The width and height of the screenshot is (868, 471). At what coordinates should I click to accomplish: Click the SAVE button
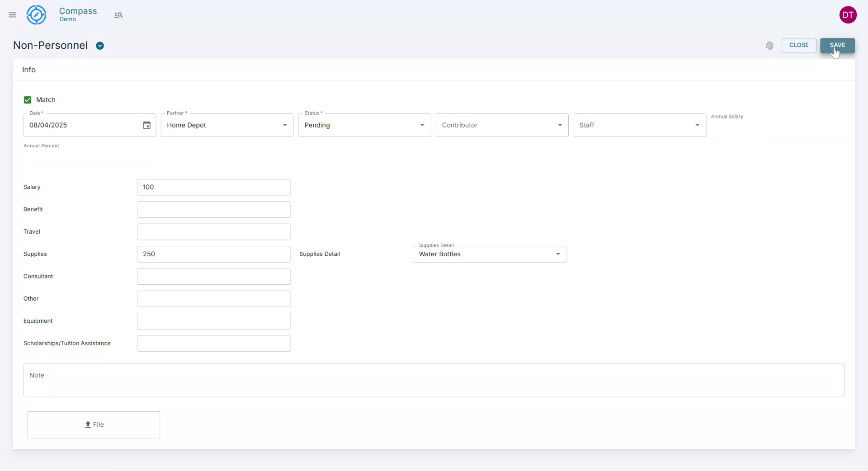click(837, 45)
